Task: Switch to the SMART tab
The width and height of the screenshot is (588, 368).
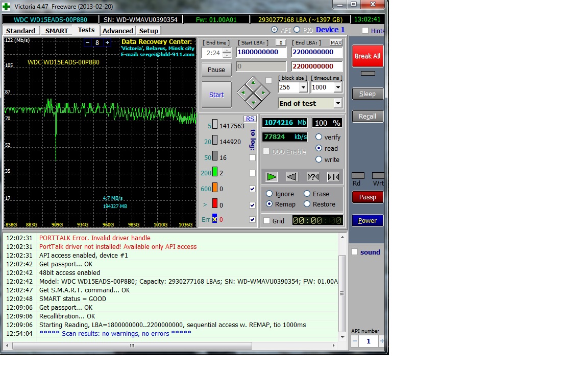Action: [56, 31]
